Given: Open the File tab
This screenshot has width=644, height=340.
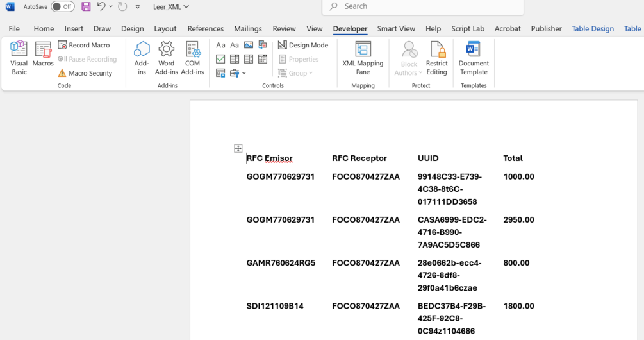Looking at the screenshot, I should pos(14,29).
